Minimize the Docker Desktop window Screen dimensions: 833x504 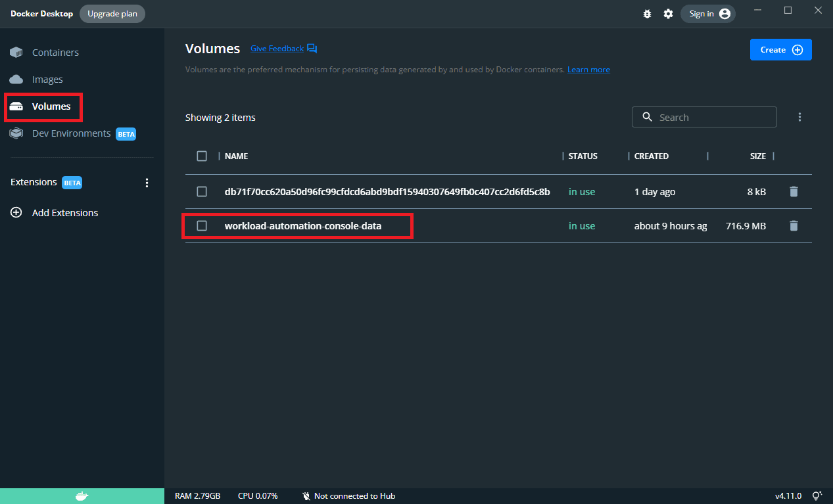click(x=758, y=11)
